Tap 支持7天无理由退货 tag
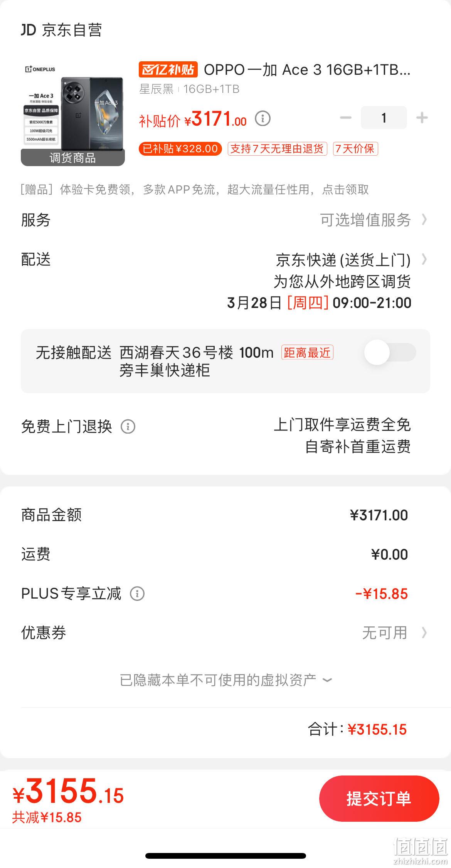The width and height of the screenshot is (451, 868). (x=277, y=149)
